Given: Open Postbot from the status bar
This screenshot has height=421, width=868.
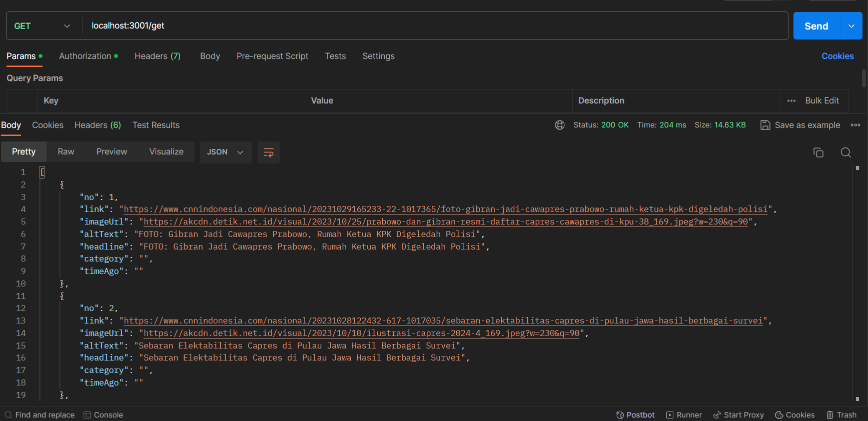Looking at the screenshot, I should pos(635,415).
